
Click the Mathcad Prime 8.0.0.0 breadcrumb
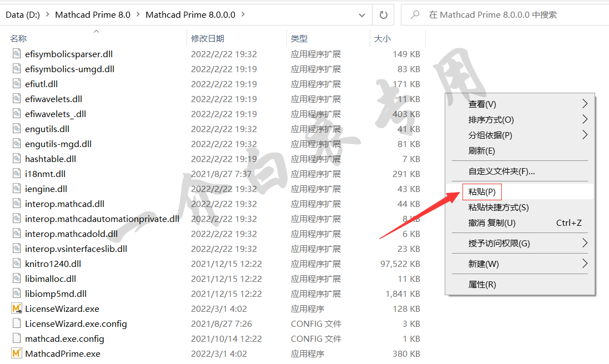[190, 15]
